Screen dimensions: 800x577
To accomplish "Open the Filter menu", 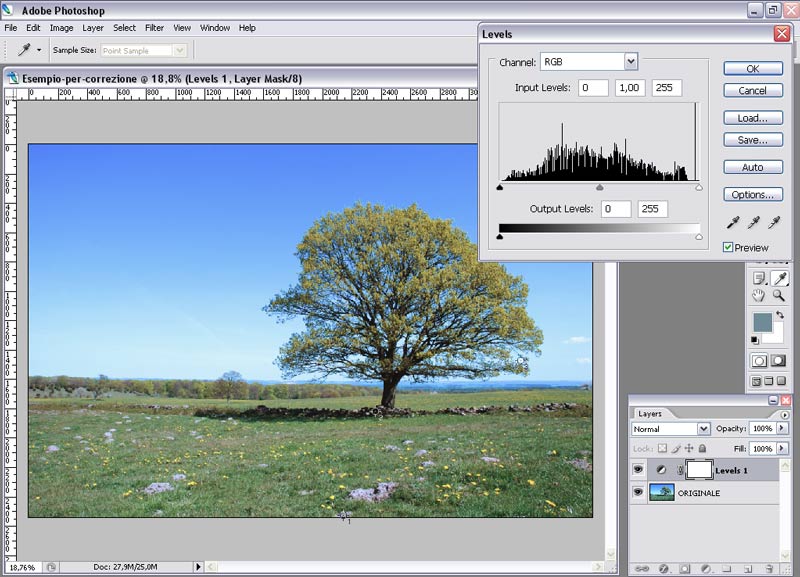I will (154, 28).
